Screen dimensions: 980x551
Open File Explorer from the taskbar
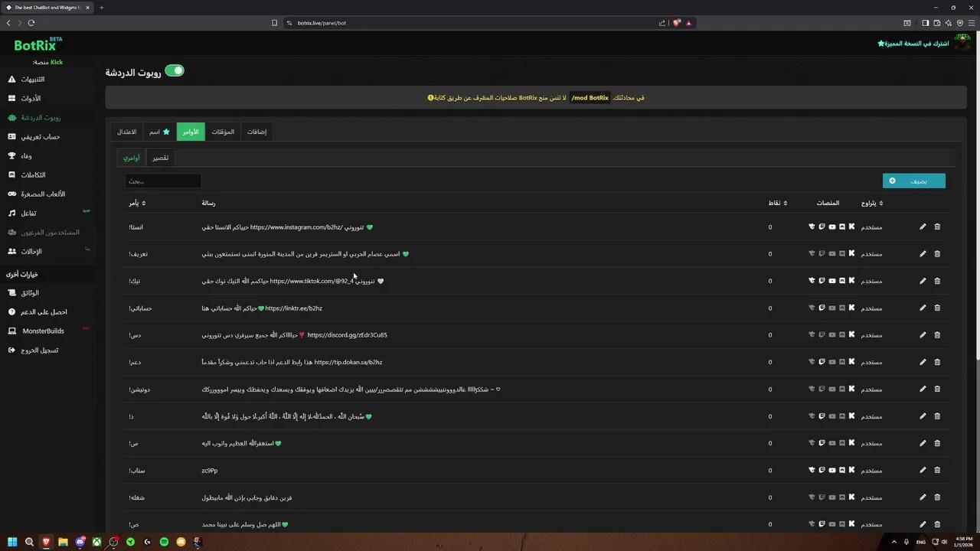(63, 542)
